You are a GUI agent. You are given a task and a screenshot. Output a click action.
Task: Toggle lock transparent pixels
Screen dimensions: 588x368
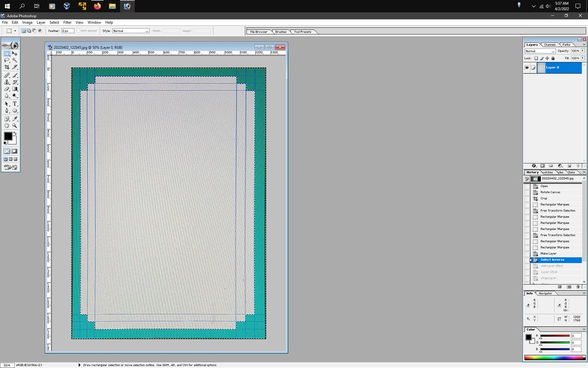click(x=536, y=58)
